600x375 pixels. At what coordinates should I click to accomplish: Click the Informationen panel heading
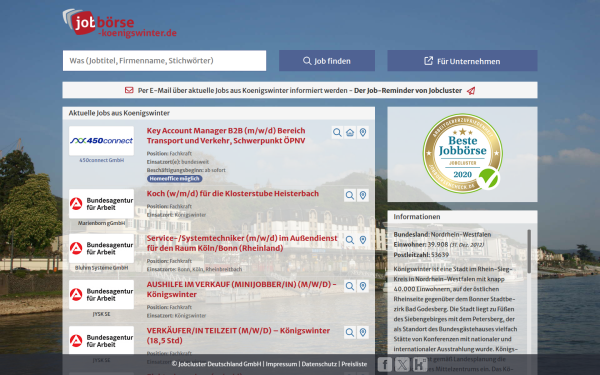(417, 217)
